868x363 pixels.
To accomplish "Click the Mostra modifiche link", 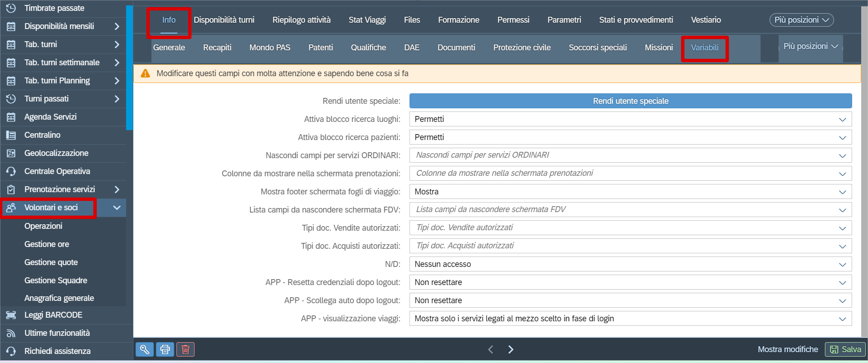I will [x=788, y=349].
